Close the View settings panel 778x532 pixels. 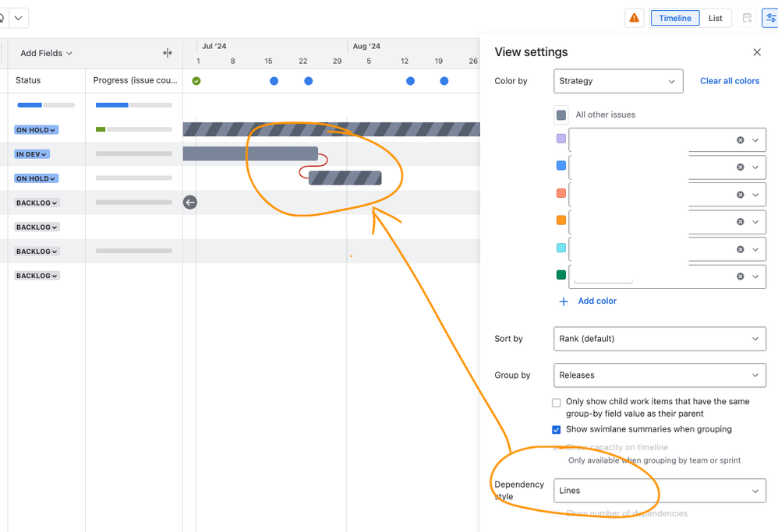point(757,52)
